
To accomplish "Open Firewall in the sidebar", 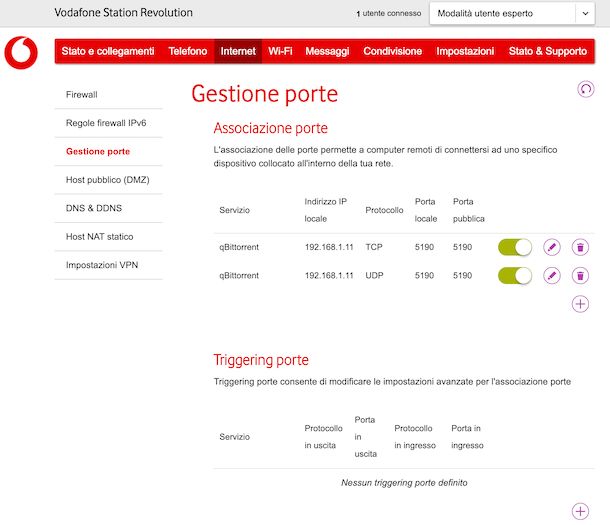I will coord(109,94).
